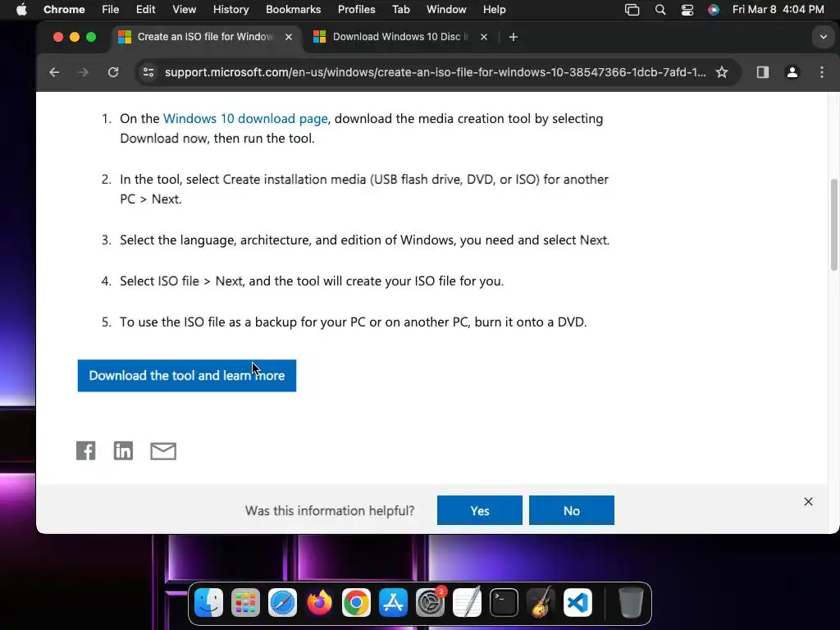The image size is (840, 630).
Task: Open Trash from the Dock
Action: pos(631,603)
